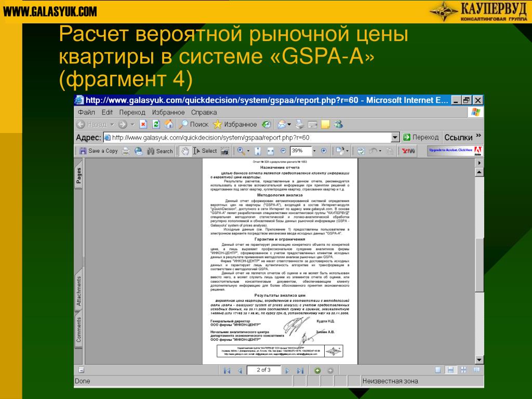532x399 pixels.
Task: Open the Назад history dropdown arrow
Action: coord(112,125)
